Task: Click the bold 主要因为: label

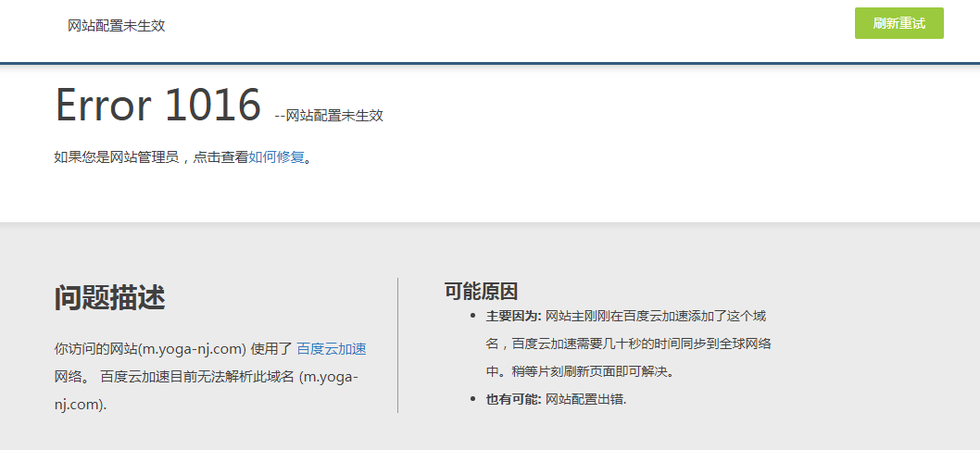Action: (x=513, y=317)
